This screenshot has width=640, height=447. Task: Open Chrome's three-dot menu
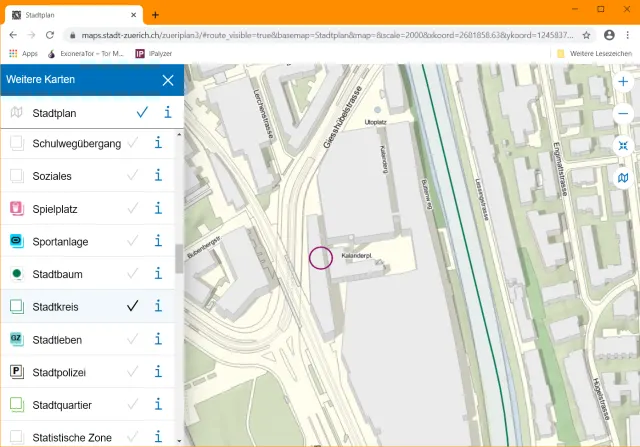coord(629,34)
